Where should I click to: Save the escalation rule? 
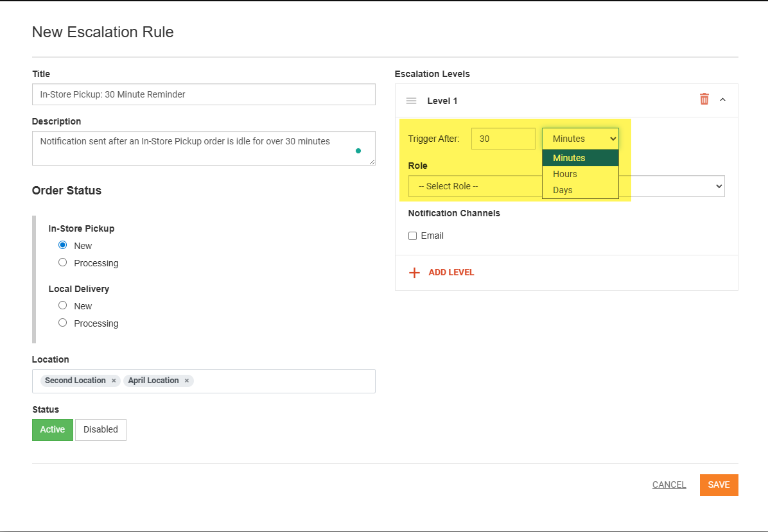(719, 485)
